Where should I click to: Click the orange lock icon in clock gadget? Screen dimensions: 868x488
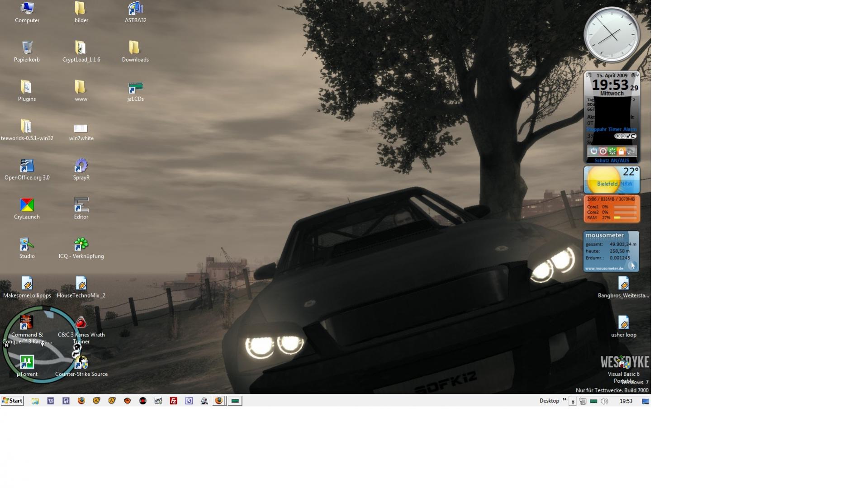(x=621, y=151)
